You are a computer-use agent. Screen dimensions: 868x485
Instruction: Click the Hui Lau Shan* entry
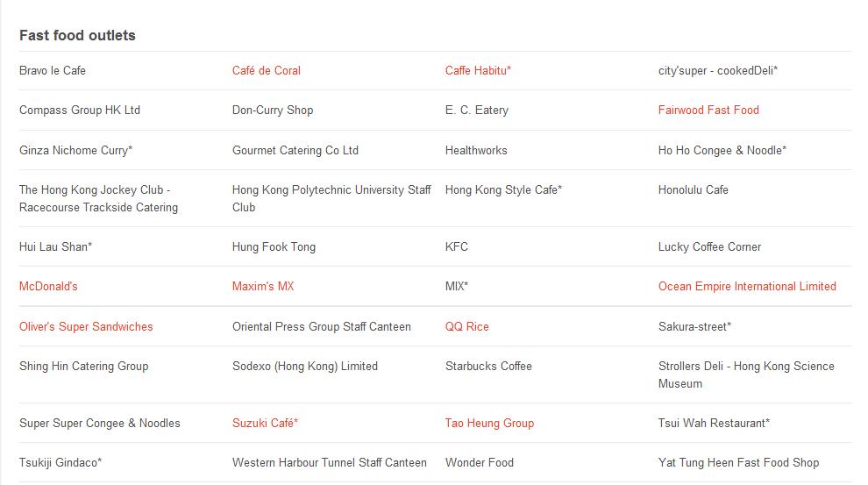click(56, 247)
